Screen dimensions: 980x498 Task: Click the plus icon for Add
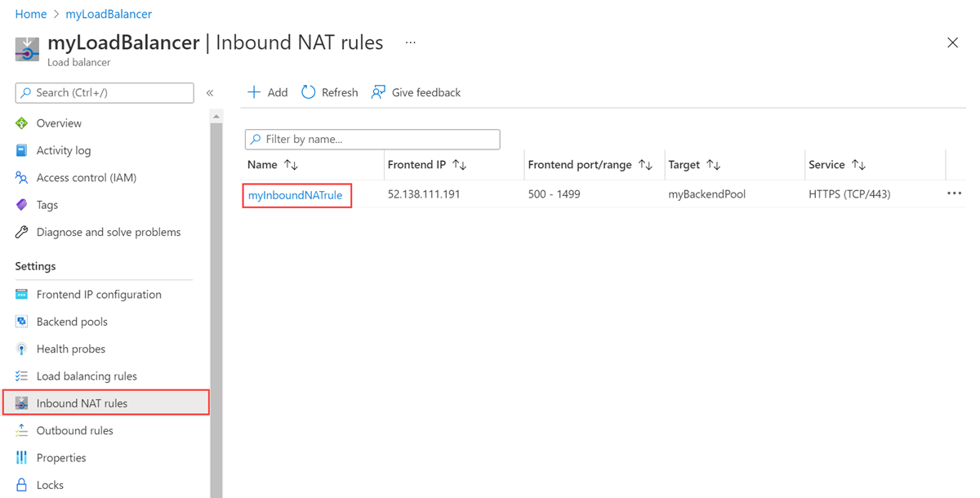coord(254,92)
